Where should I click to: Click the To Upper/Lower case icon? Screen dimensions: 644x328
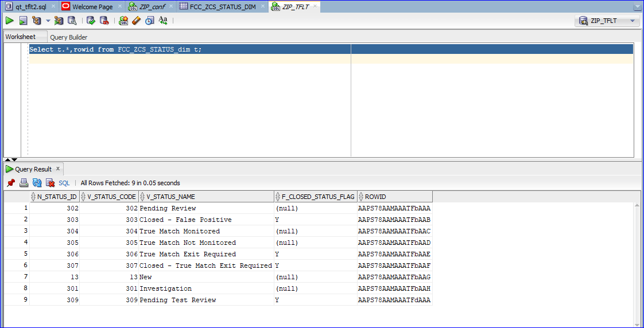click(163, 20)
